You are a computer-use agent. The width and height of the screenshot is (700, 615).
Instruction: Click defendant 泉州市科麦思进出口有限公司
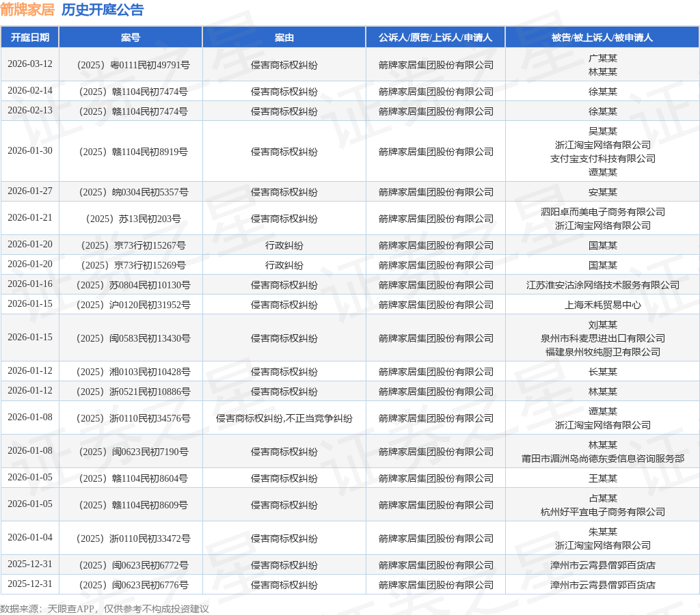[603, 338]
